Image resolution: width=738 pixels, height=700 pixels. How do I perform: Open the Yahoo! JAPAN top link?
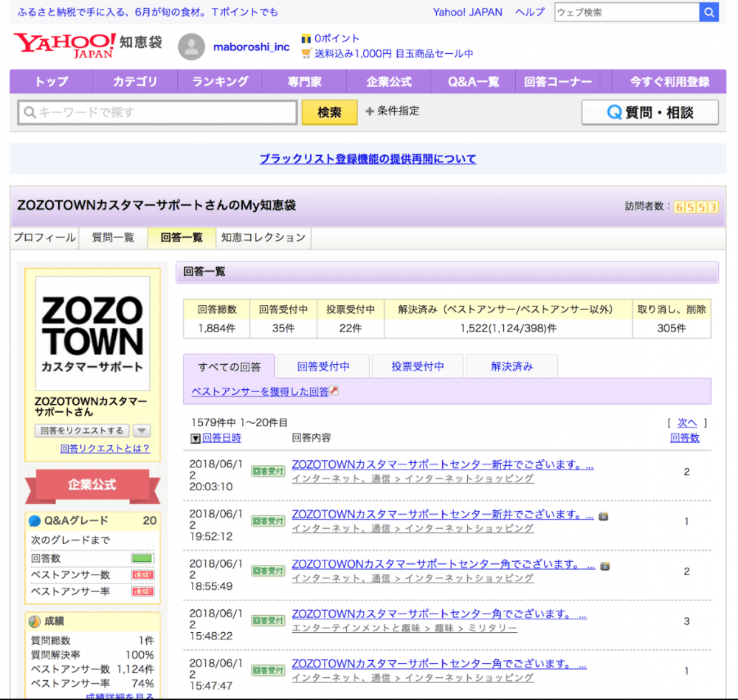point(467,13)
